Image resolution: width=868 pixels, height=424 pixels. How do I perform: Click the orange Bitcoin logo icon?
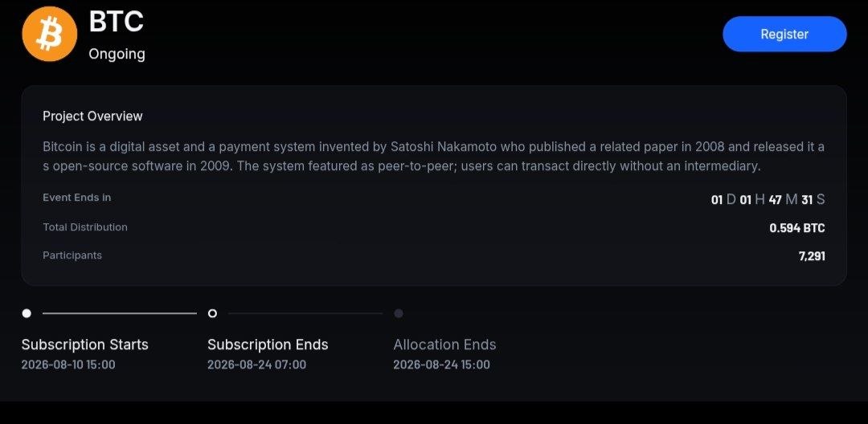(49, 34)
